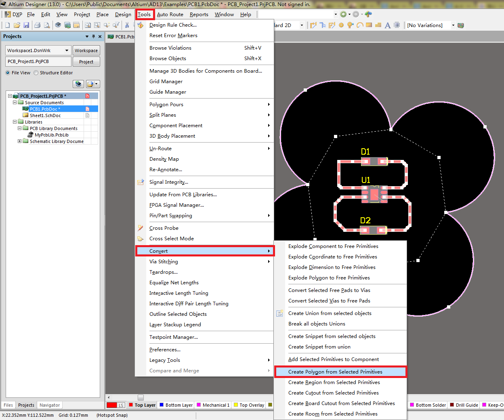Collapse the Source Documents folder

(15, 103)
